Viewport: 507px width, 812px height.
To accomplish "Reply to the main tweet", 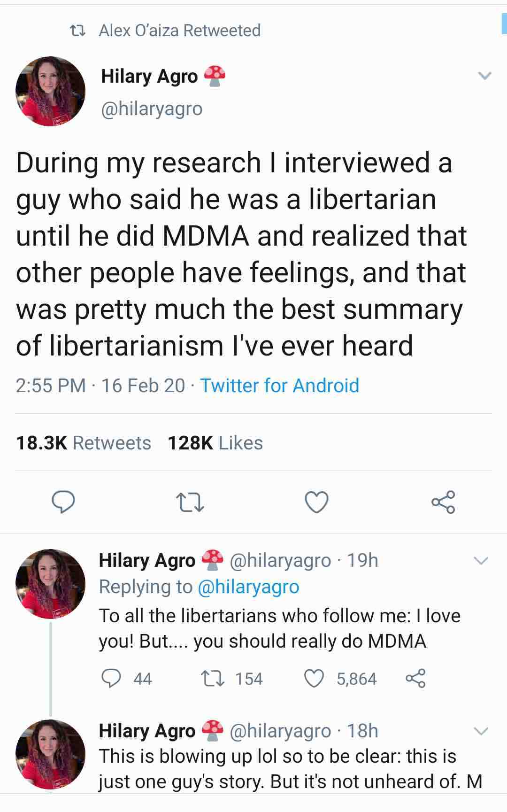I will 63,502.
